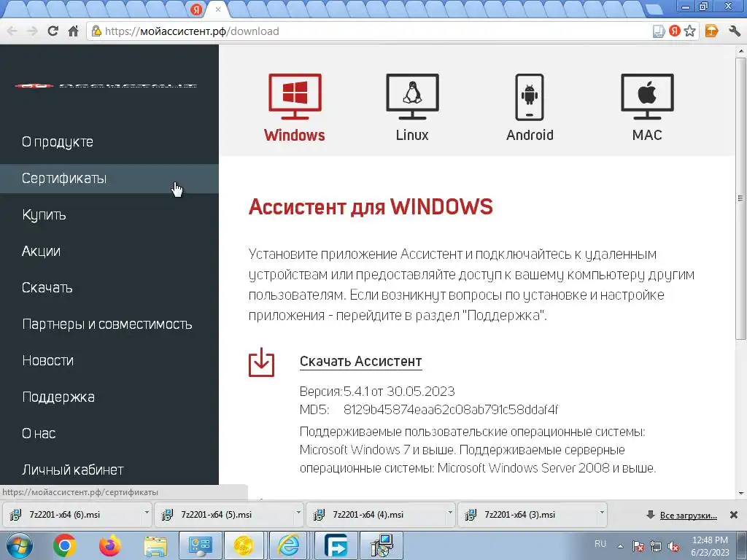Click the forward navigation arrow
Screen dimensions: 747x560
click(32, 31)
